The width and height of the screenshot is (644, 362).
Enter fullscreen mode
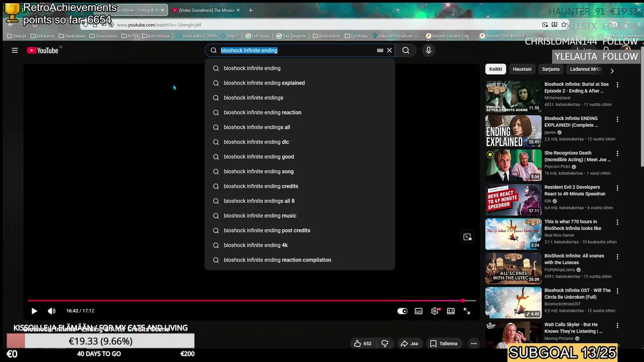point(467,311)
